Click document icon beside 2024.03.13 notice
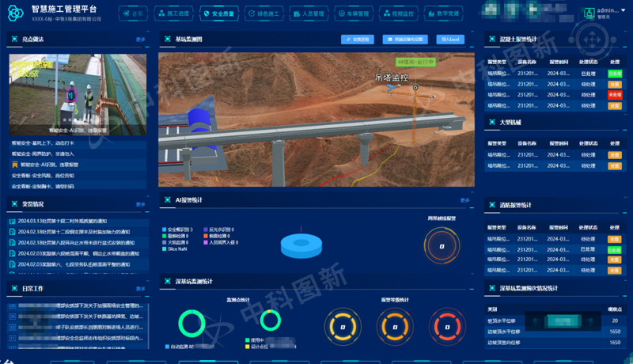Image resolution: width=633 pixels, height=364 pixels. pyautogui.click(x=13, y=221)
